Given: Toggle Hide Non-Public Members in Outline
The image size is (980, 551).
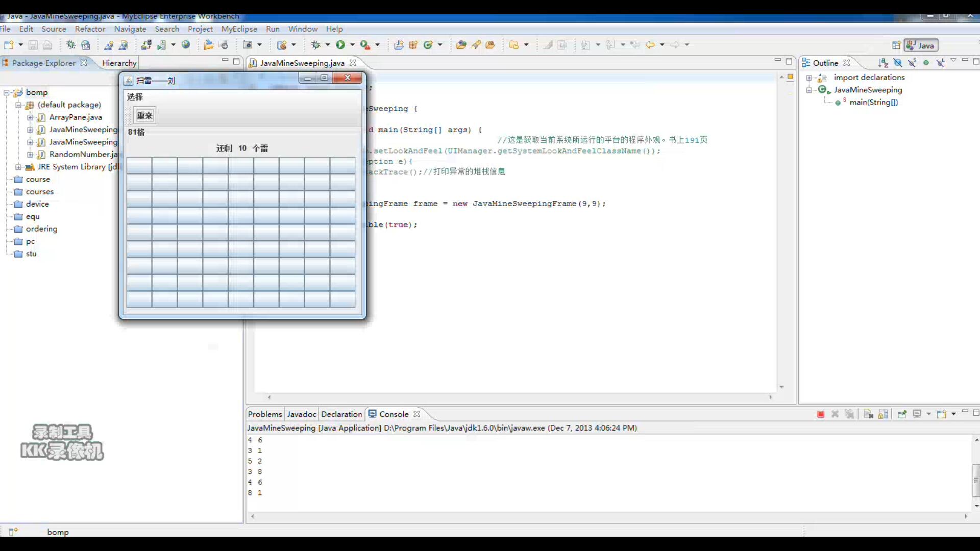Looking at the screenshot, I should click(x=926, y=63).
